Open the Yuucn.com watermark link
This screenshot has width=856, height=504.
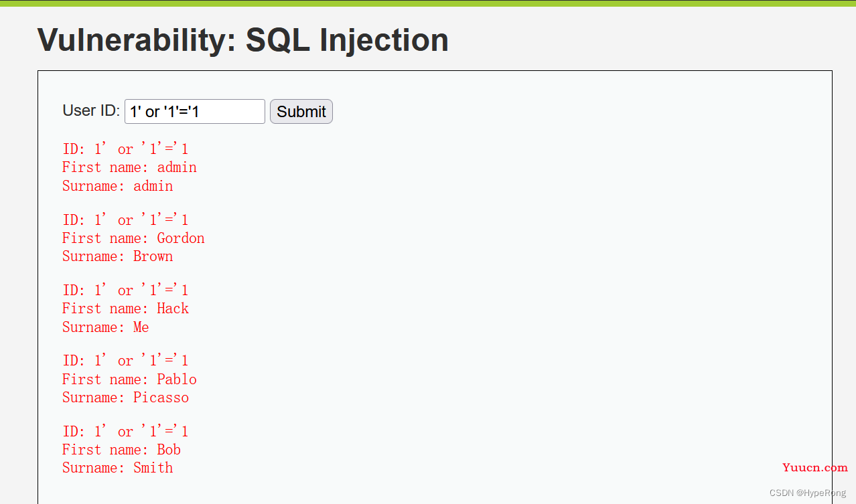(x=815, y=468)
